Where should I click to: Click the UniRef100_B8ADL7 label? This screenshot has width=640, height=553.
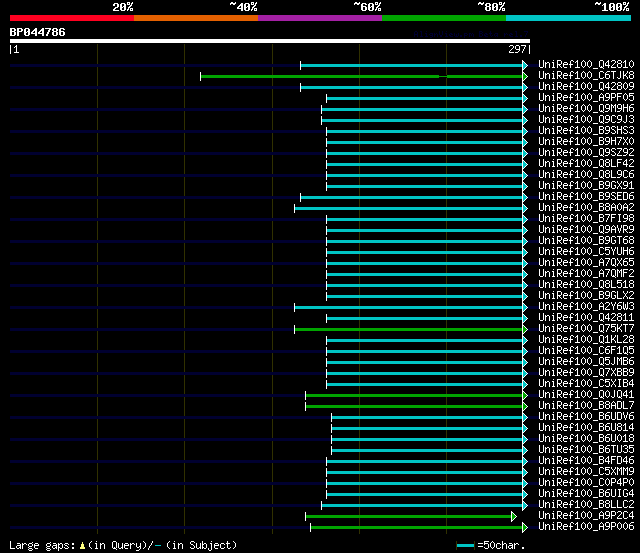pos(586,406)
